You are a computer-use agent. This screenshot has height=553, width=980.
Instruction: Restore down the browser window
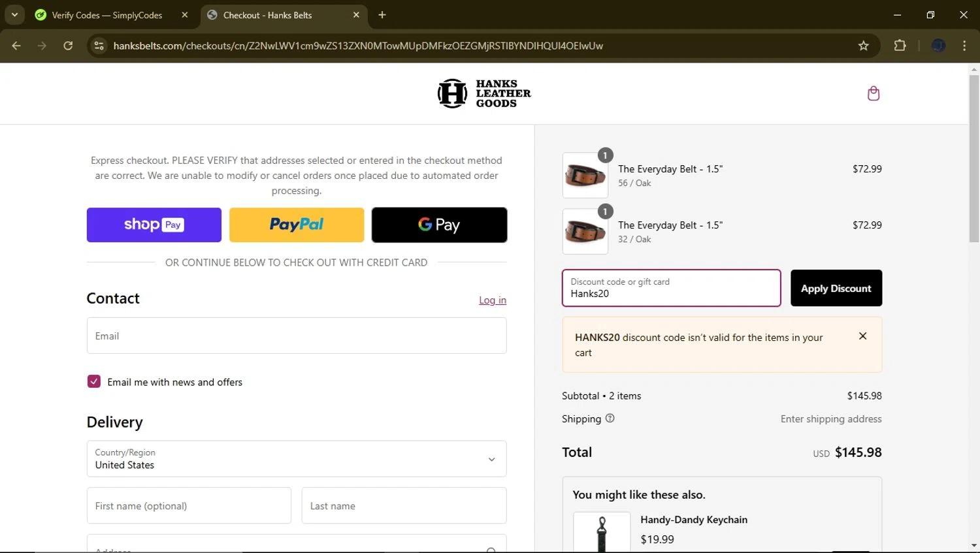(x=930, y=15)
